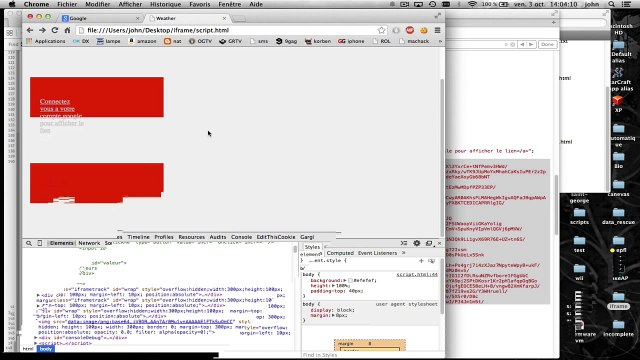This screenshot has width=640, height=360.
Task: Click the address bar URL field
Action: pos(231,30)
